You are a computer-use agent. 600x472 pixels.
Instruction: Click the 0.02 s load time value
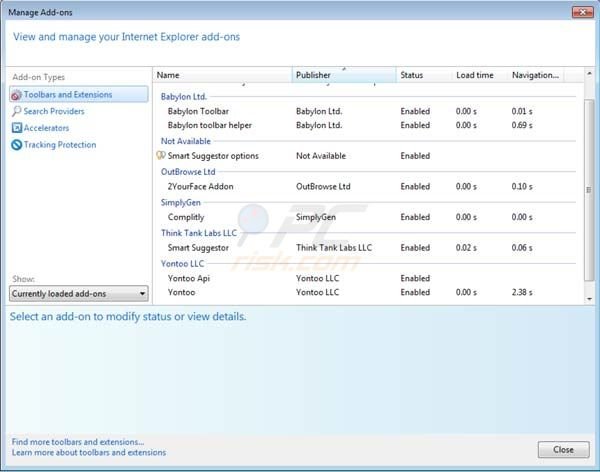pyautogui.click(x=466, y=248)
